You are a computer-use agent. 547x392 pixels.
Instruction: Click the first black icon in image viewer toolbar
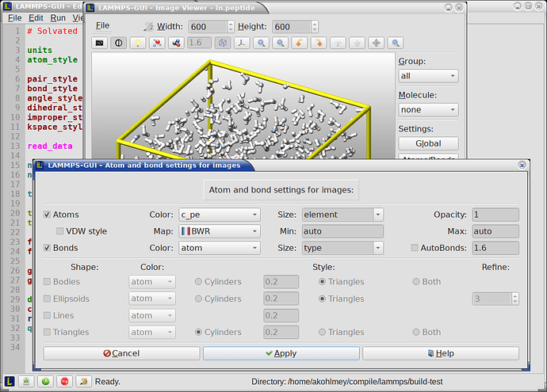(99, 43)
